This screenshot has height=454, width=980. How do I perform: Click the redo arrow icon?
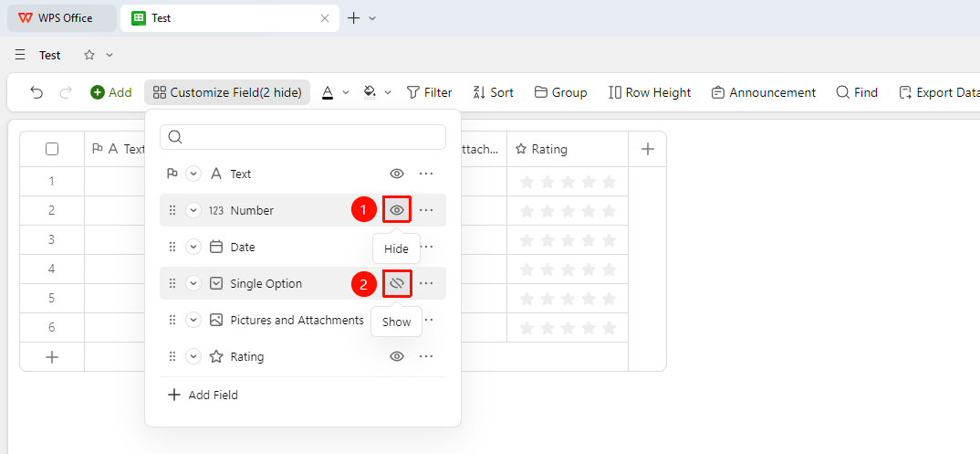tap(66, 92)
